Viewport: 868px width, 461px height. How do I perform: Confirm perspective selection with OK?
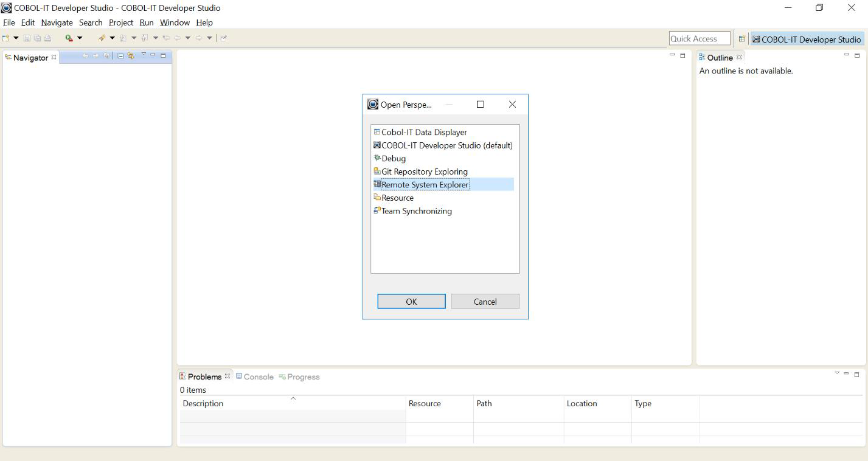click(411, 301)
